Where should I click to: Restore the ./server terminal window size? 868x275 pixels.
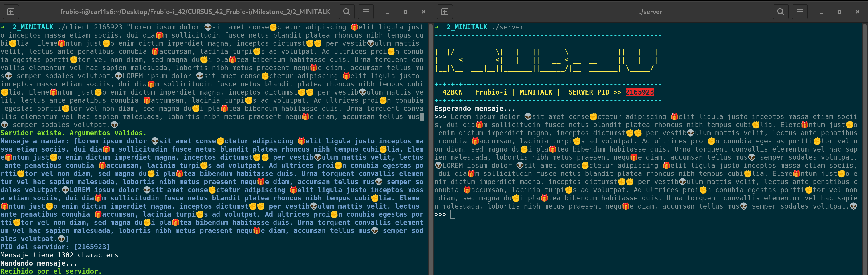(839, 12)
